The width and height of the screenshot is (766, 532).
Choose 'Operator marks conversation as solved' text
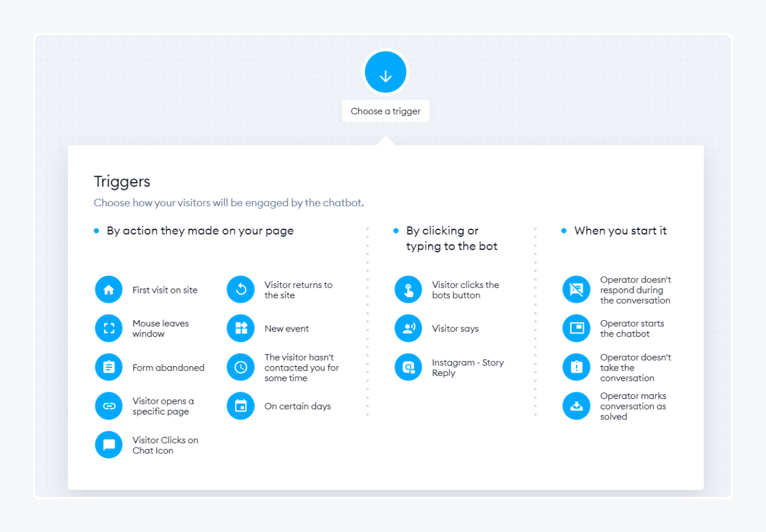(633, 406)
